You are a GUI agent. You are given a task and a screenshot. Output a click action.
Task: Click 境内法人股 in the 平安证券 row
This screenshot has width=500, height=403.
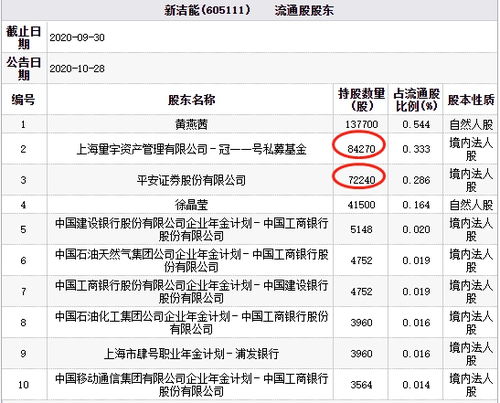click(x=471, y=180)
